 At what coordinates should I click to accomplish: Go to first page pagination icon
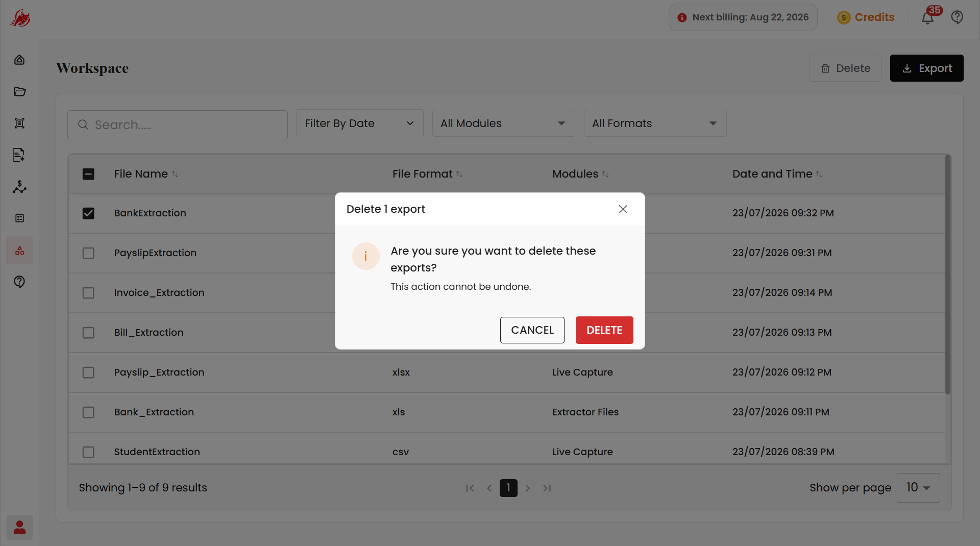(470, 488)
